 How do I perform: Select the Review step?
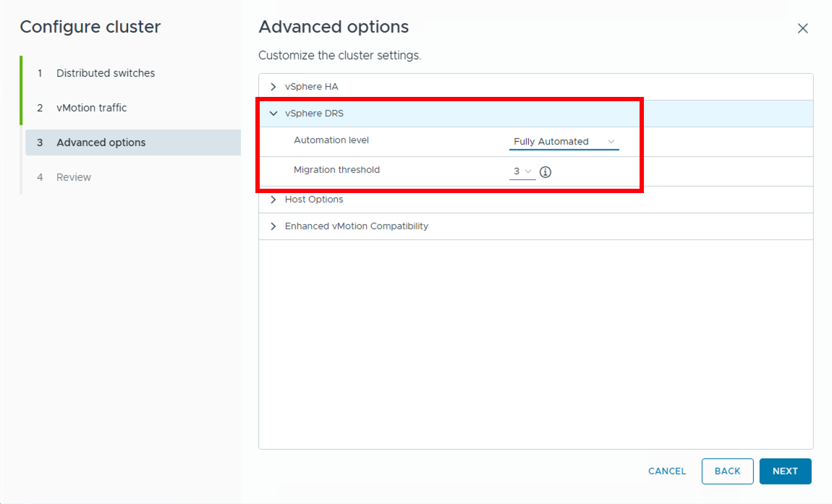[74, 177]
